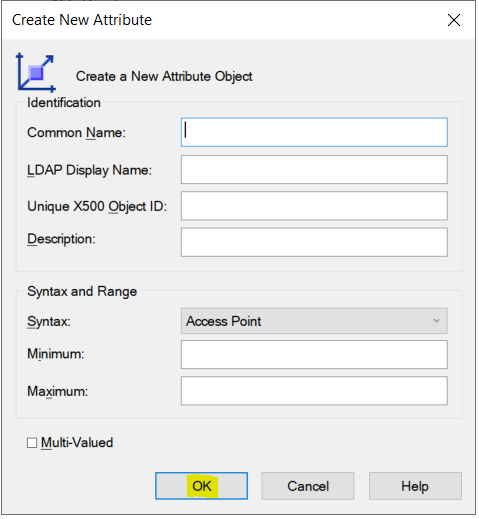The image size is (479, 519).
Task: Click the 'Identification' group title
Action: 64,103
